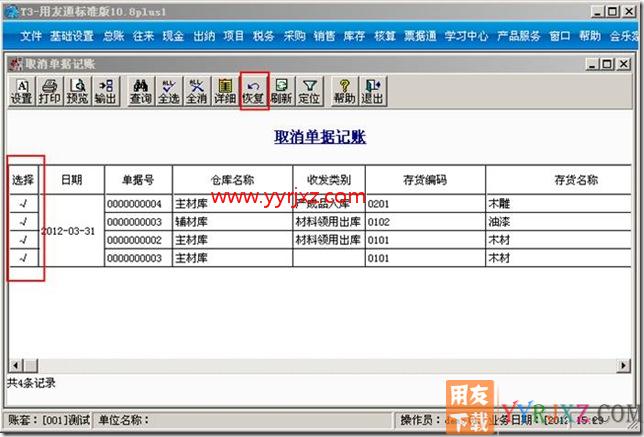Toggle selection mark for row 辅材库 油漆
This screenshot has width=644, height=437.
pyautogui.click(x=23, y=222)
